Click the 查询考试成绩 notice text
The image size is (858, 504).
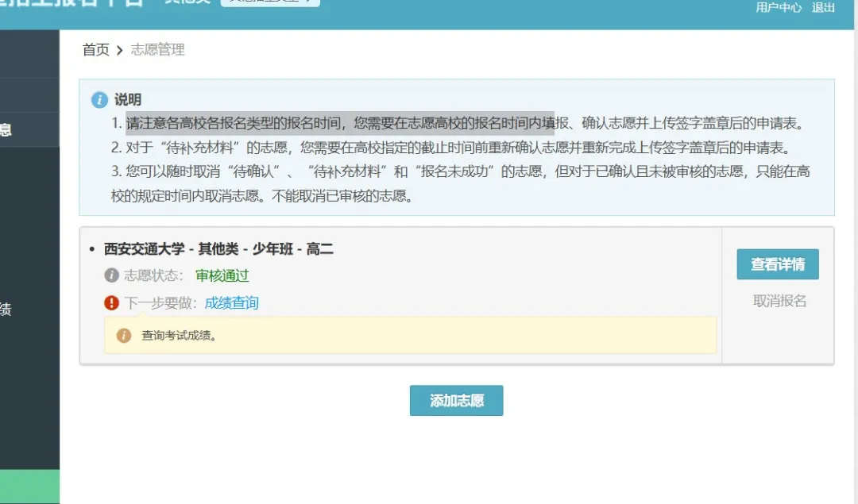click(180, 335)
